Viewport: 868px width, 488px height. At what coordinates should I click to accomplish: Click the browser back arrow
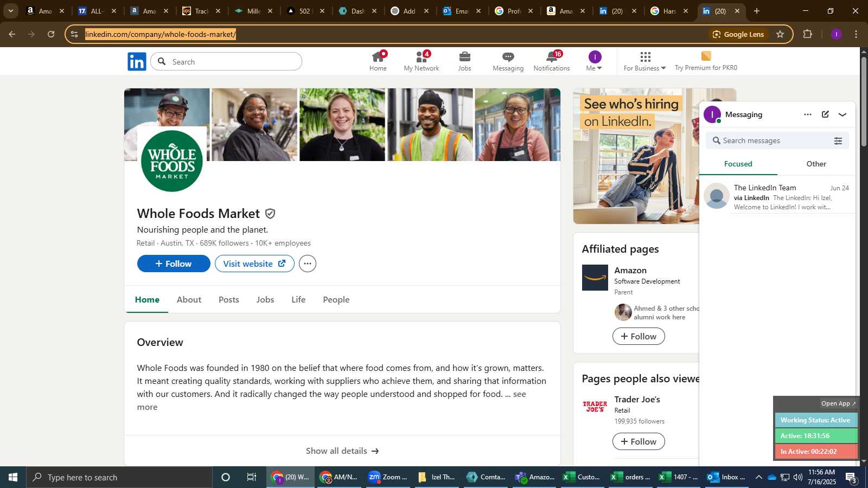pos(12,34)
